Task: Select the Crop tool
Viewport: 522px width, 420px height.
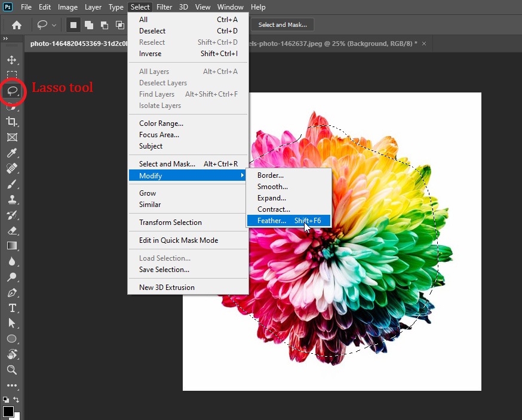Action: pyautogui.click(x=12, y=121)
